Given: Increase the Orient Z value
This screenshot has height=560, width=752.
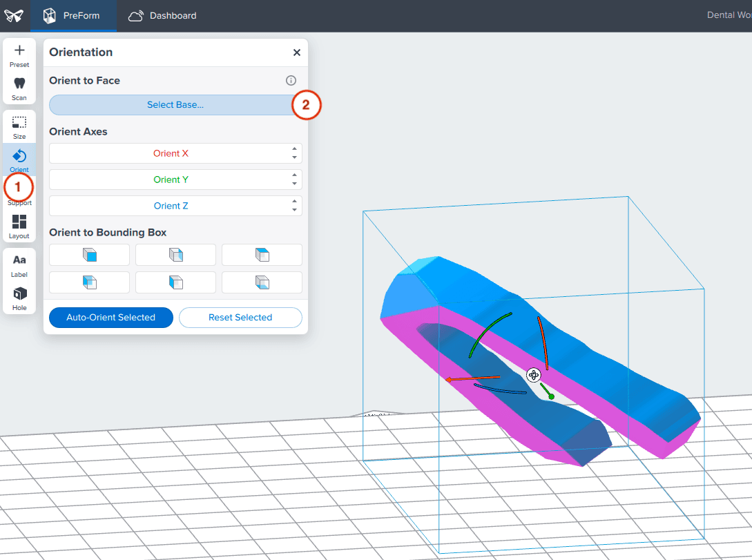Looking at the screenshot, I should [295, 202].
